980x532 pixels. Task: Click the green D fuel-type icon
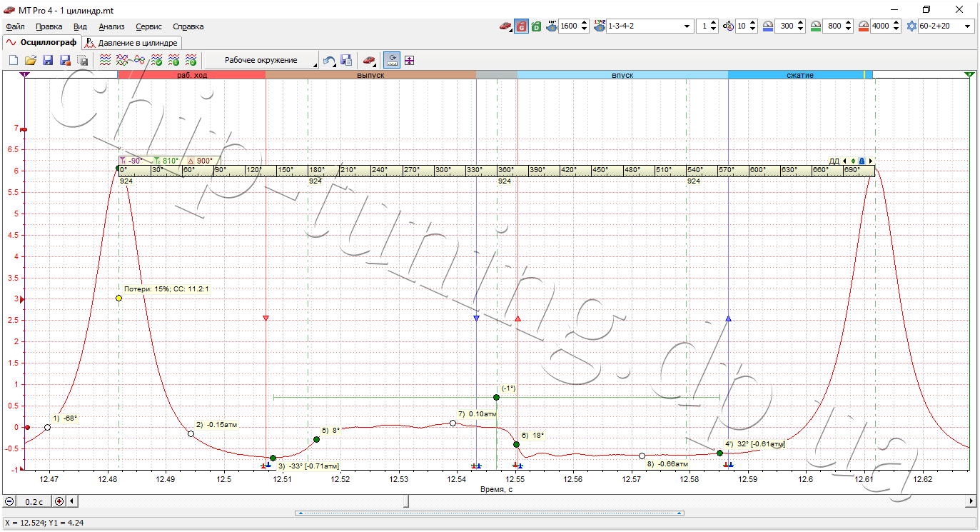[536, 26]
